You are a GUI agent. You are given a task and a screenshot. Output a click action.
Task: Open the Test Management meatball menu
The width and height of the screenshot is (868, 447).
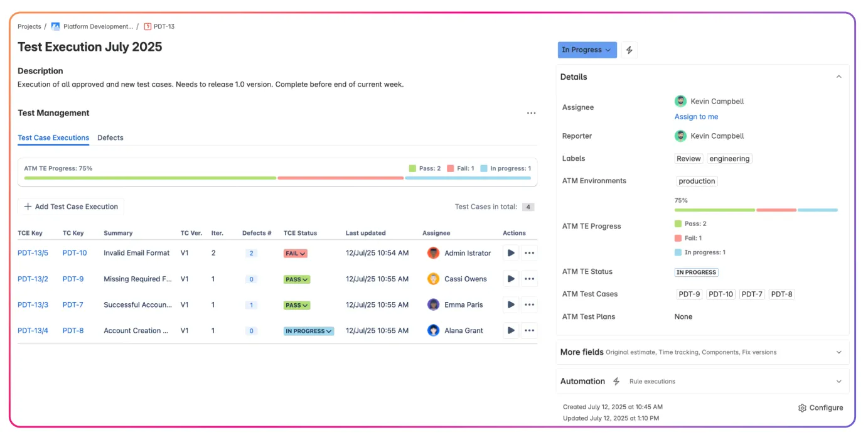[531, 112]
